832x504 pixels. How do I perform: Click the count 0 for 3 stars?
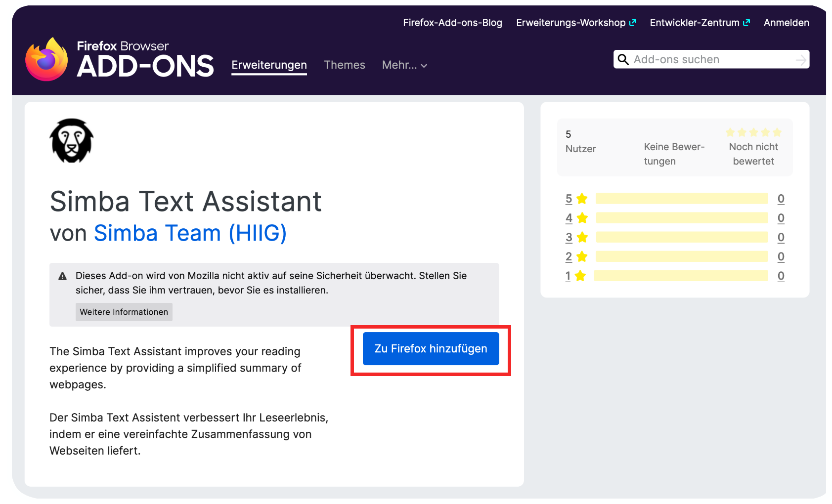tap(781, 237)
